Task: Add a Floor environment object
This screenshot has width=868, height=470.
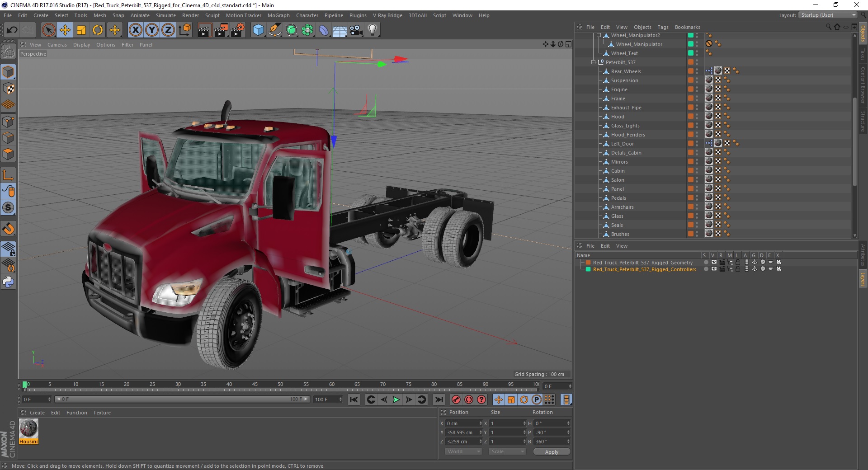Action: coord(340,30)
